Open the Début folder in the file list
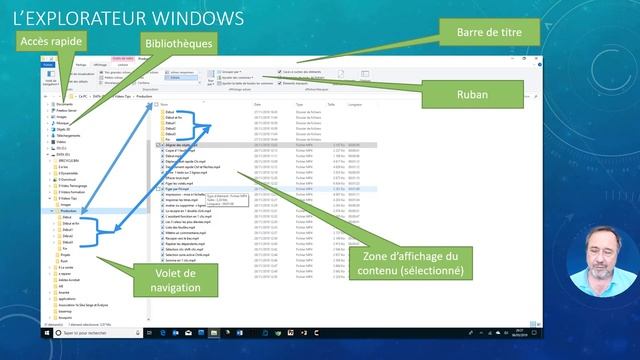This screenshot has height=360, width=640. pos(168,112)
